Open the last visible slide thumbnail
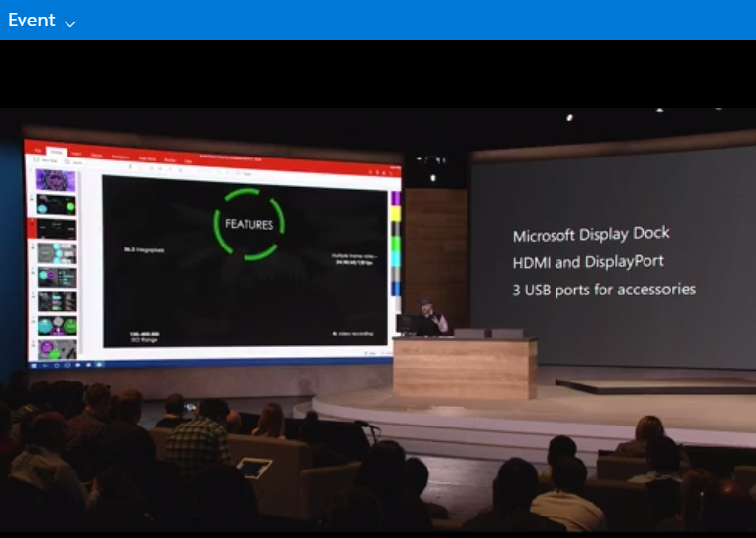The height and width of the screenshot is (538, 756). pyautogui.click(x=58, y=349)
